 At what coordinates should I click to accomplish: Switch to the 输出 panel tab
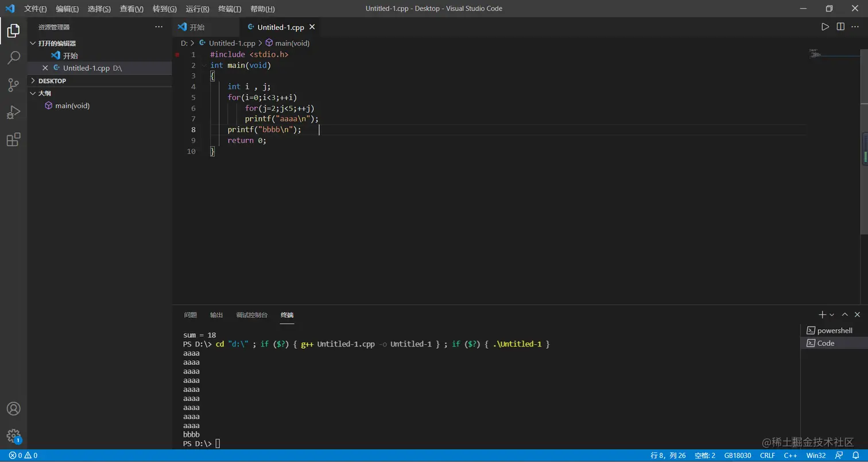click(x=216, y=315)
